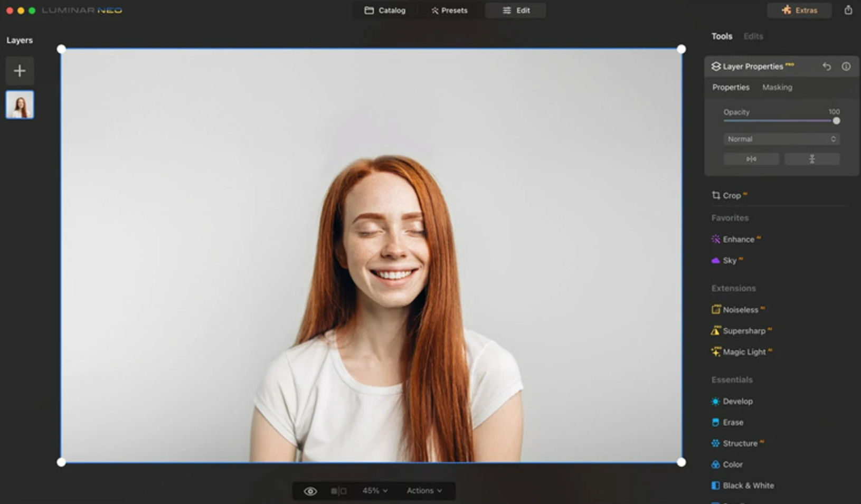Flip the layer horizontally
861x504 pixels.
(x=751, y=158)
